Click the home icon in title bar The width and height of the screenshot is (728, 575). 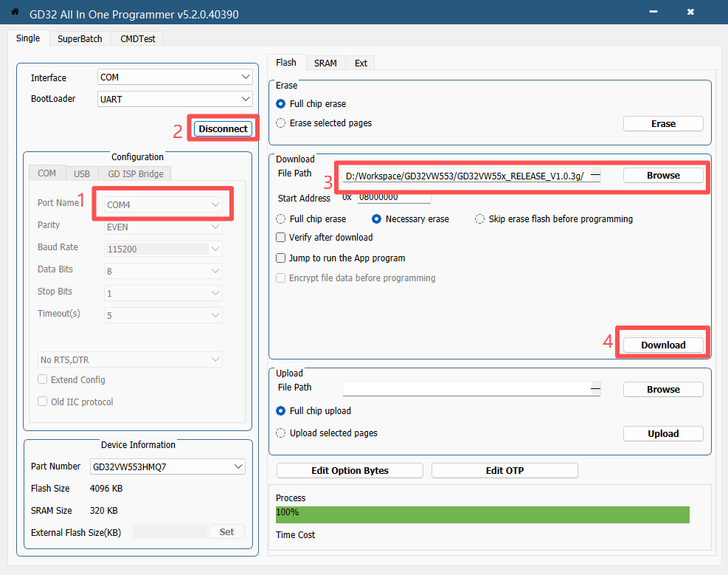(15, 12)
